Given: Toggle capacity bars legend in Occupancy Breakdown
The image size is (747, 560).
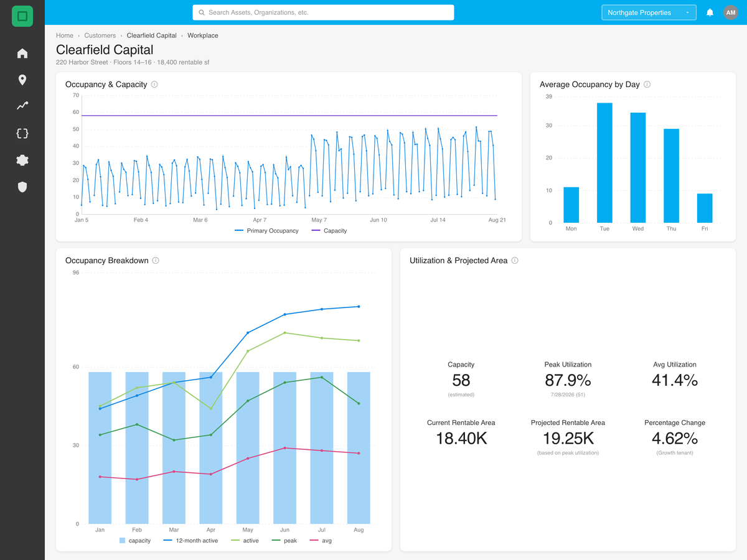Looking at the screenshot, I should coord(134,541).
